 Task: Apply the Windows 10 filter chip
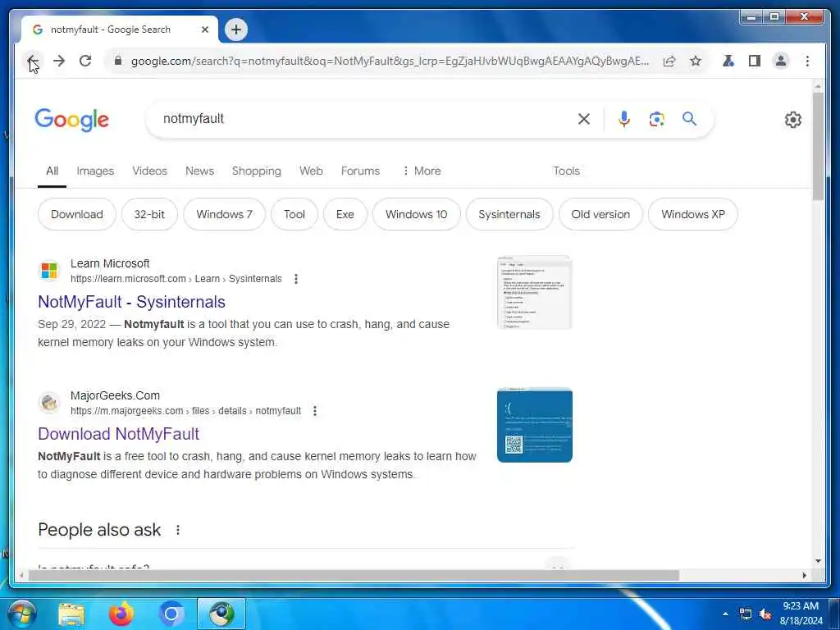coord(416,214)
